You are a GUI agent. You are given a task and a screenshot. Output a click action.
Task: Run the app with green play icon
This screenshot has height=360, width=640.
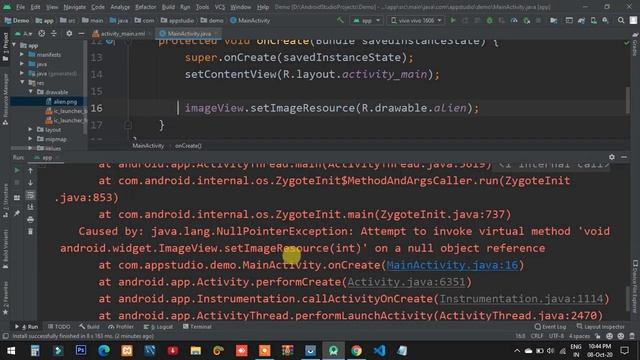[453, 20]
